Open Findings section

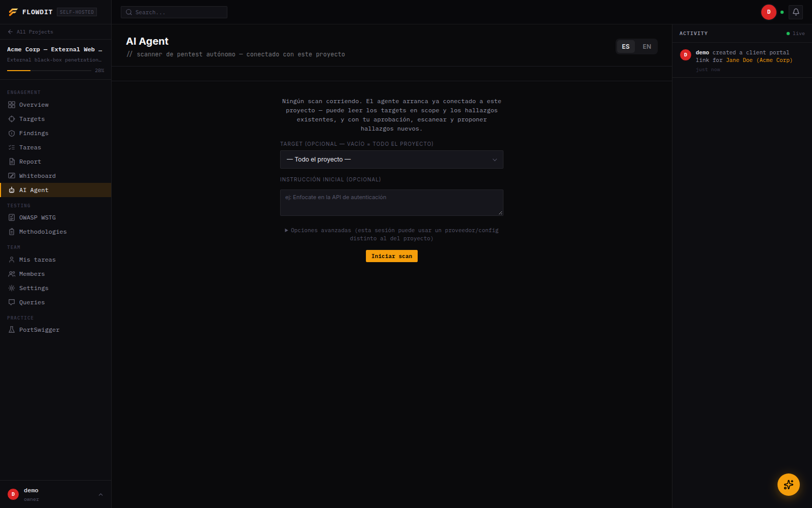coord(55,133)
